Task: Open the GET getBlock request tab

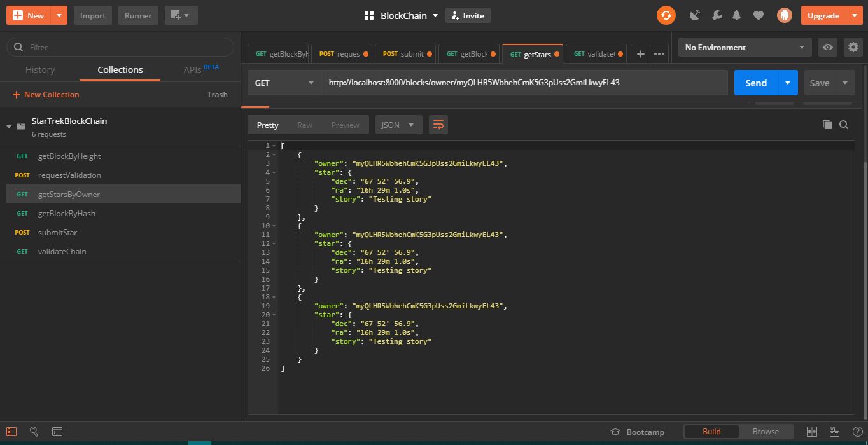Action: tap(470, 54)
